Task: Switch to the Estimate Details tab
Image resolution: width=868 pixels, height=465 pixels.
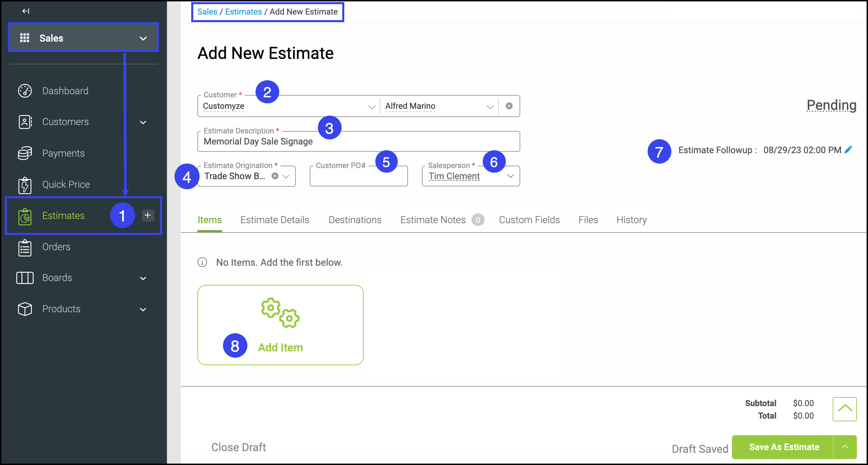Action: coord(275,220)
